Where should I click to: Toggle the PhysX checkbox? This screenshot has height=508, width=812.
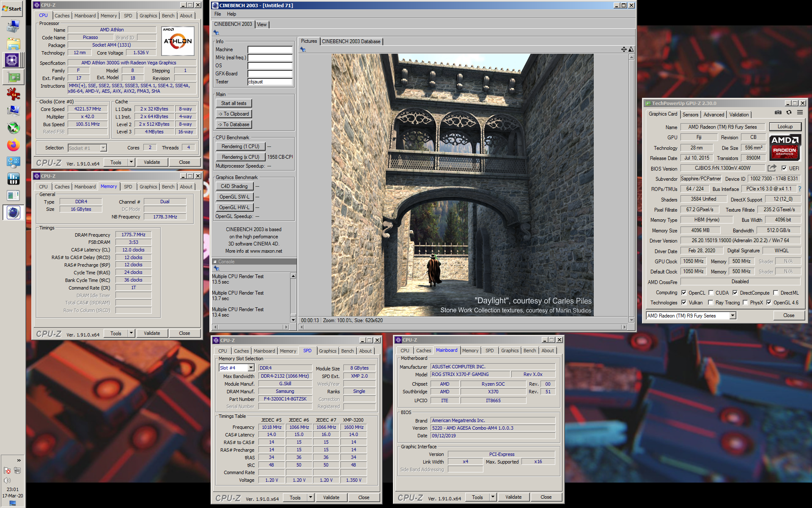click(745, 302)
